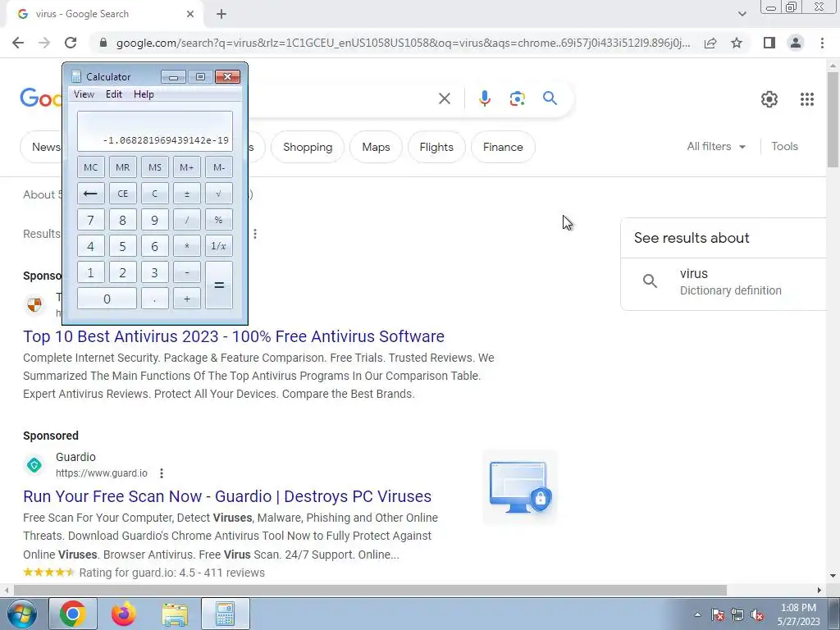
Task: Start voice search with the microphone icon
Action: coord(484,98)
